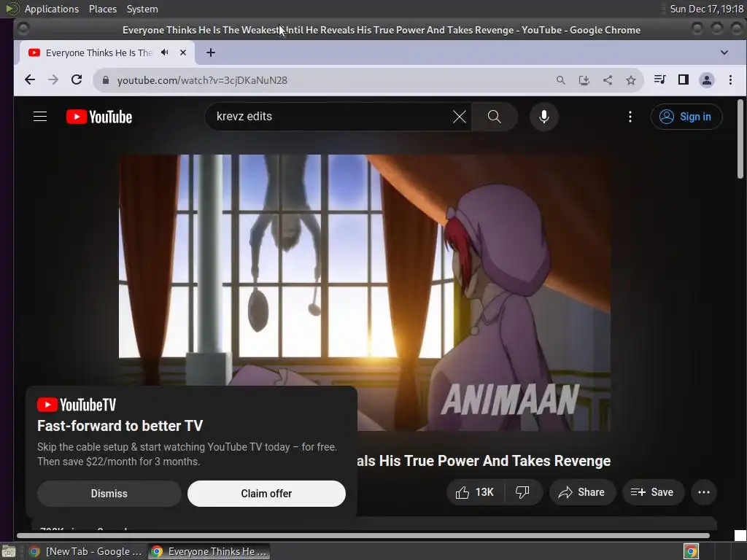The height and width of the screenshot is (560, 747).
Task: Clear the krevz edits search text
Action: point(460,117)
